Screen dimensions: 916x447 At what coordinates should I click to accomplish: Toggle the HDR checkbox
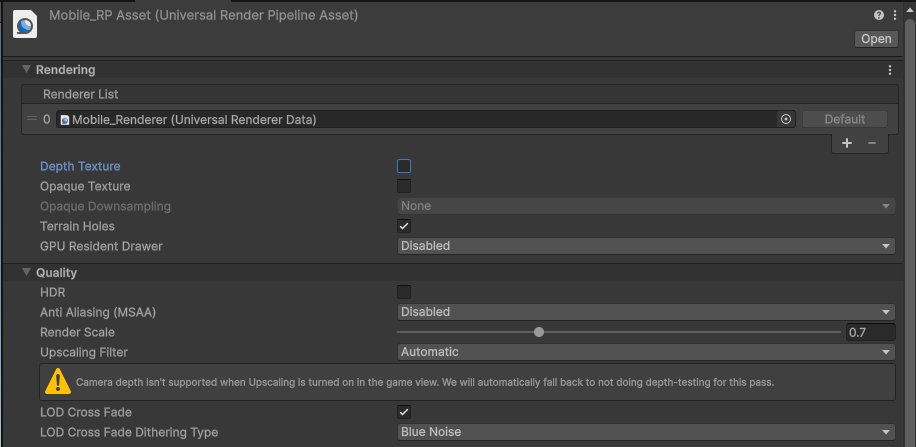tap(404, 292)
